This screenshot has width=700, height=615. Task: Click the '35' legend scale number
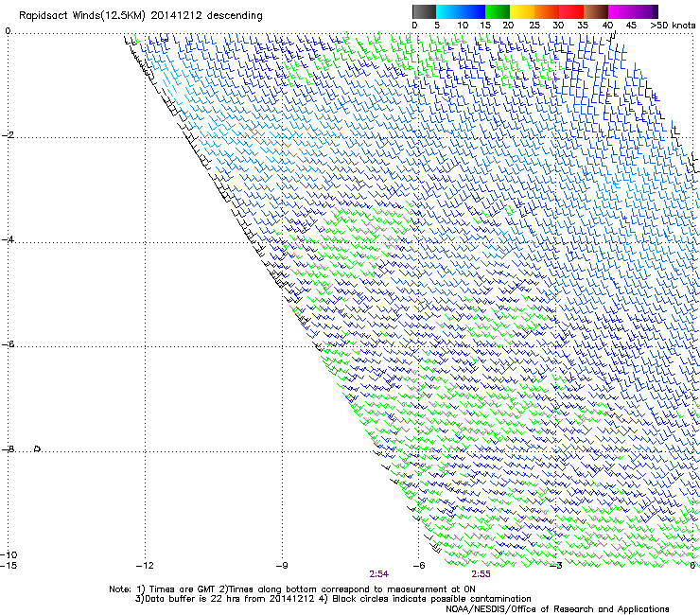click(583, 26)
